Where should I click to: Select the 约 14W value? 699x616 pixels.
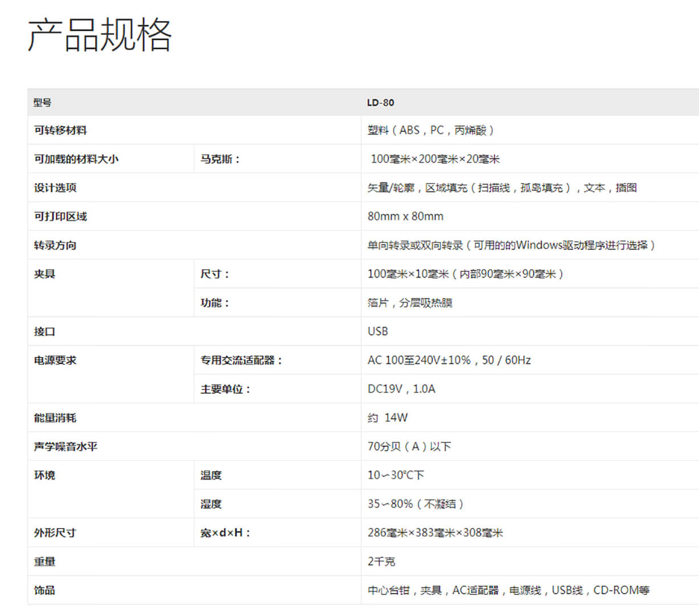point(388,418)
